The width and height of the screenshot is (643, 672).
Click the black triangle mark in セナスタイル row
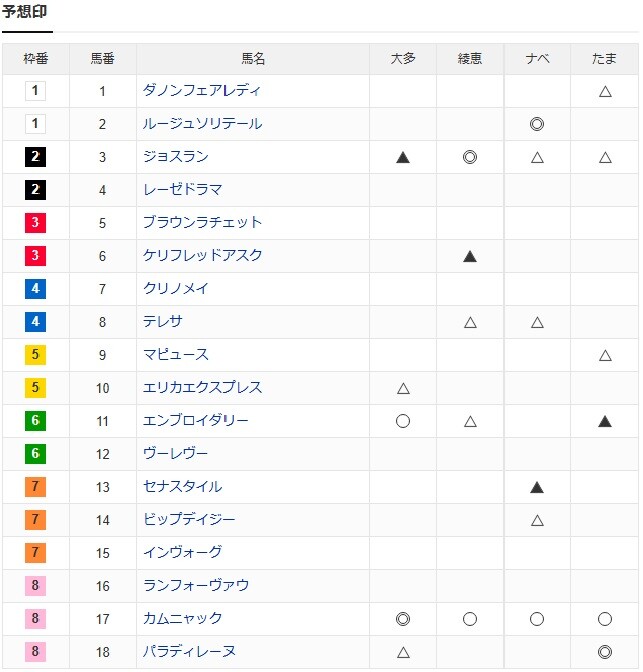coord(537,487)
